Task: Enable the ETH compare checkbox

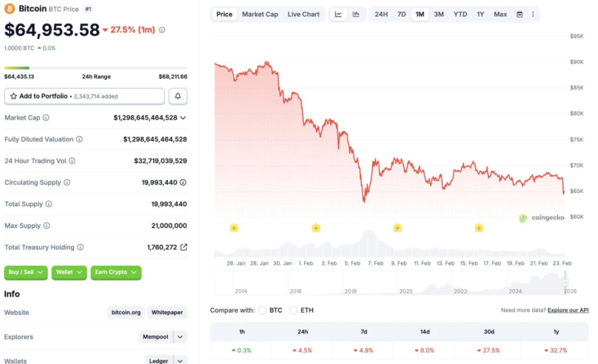Action: point(294,310)
